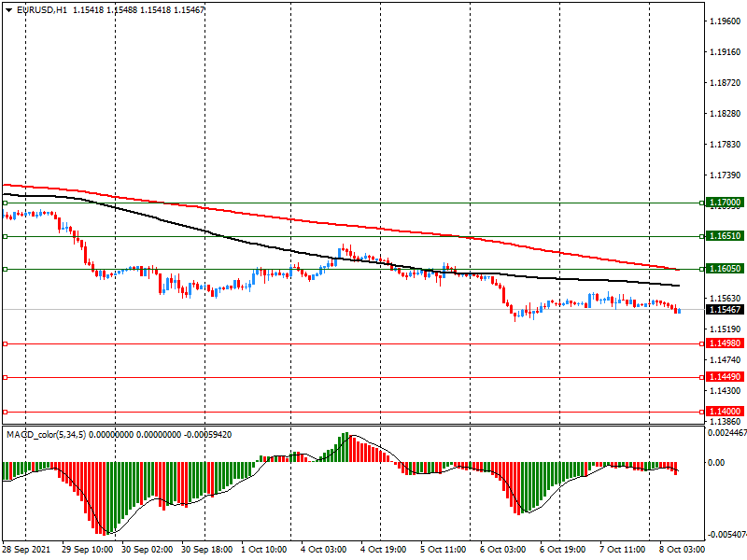The height and width of the screenshot is (560, 747).
Task: Select left handle of 1.17000 horizontal line
Action: tap(5, 203)
